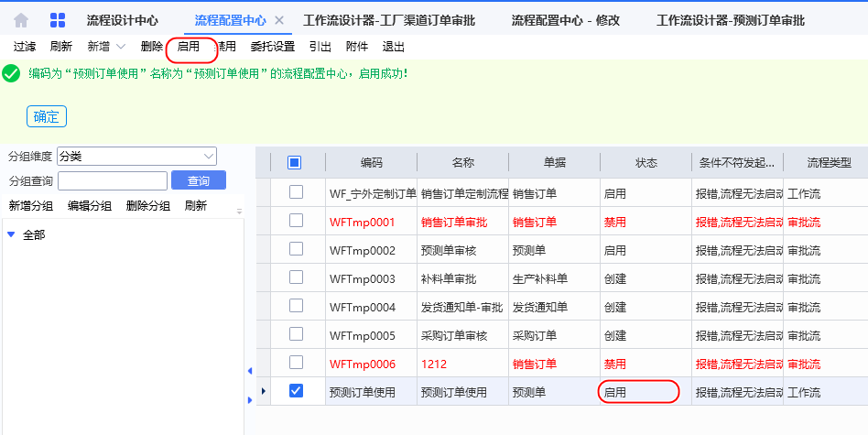Click the green success checkmark icon

[12, 74]
